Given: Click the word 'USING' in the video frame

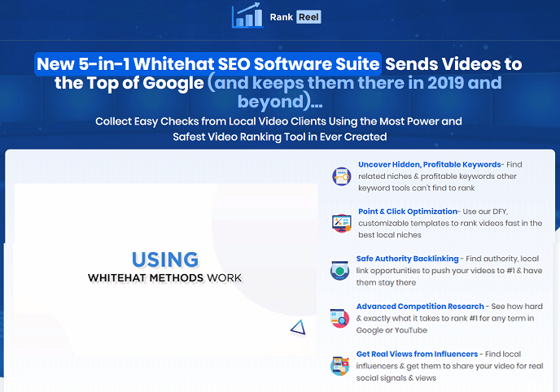Looking at the screenshot, I should [x=164, y=259].
